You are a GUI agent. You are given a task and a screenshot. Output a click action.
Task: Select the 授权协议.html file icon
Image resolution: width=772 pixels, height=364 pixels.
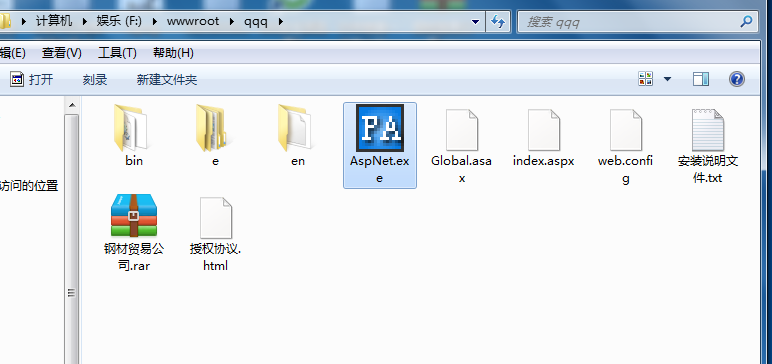(x=216, y=218)
